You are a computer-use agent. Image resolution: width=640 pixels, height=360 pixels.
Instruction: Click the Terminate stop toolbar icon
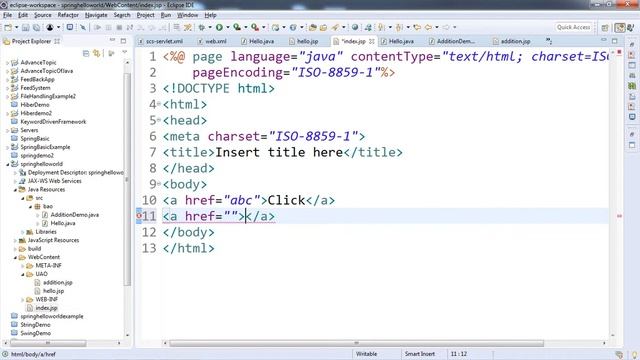119,27
